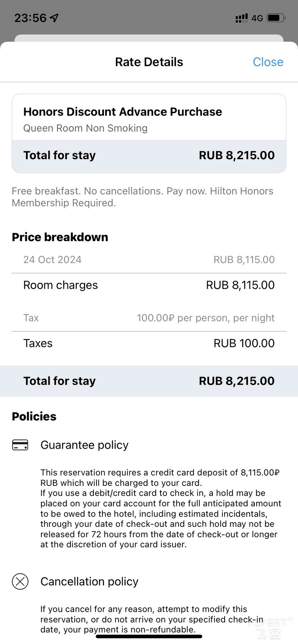Tap the bottom Total for stay bar
Screen dimensions: 298x644
(149, 381)
